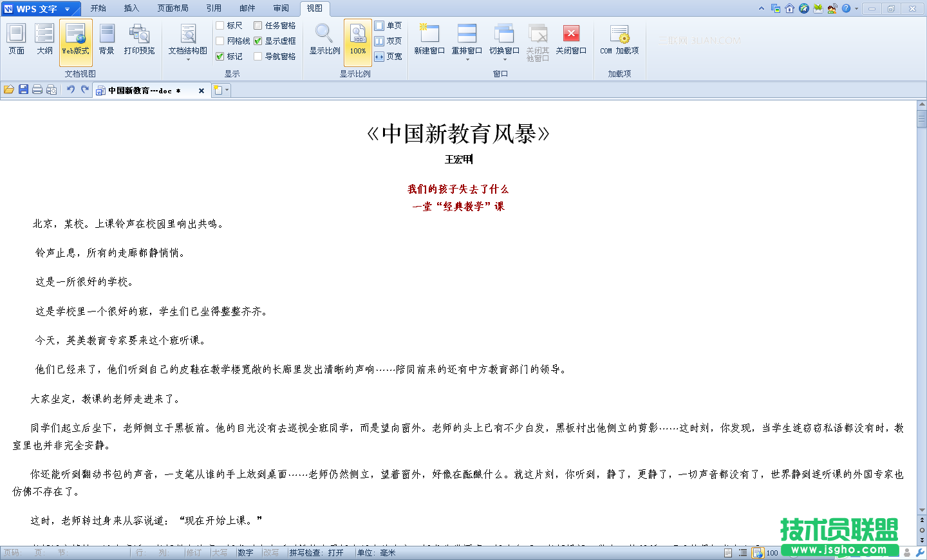Open the 文档结构图 document map
Image resolution: width=927 pixels, height=560 pixels.
point(187,39)
